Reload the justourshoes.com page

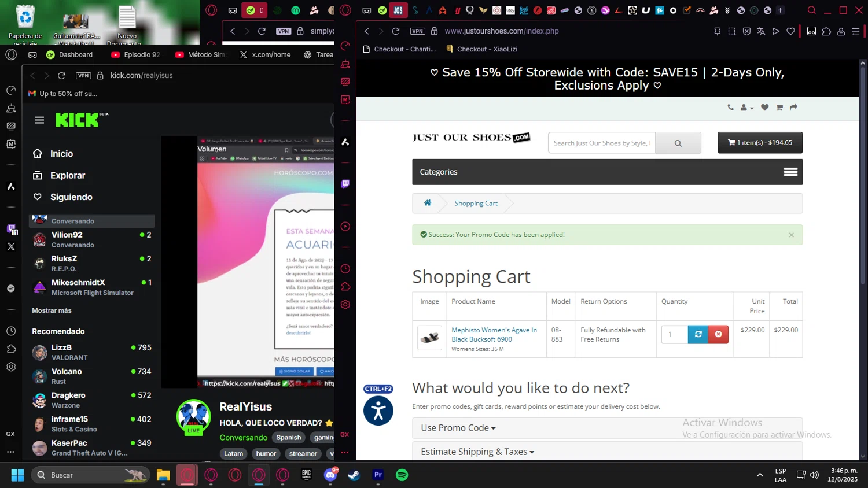pos(396,31)
